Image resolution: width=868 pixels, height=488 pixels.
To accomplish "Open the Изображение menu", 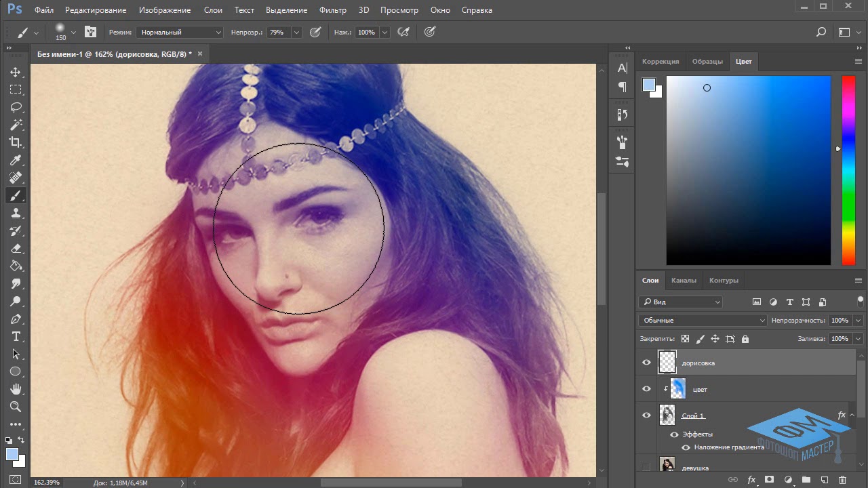I will [165, 10].
